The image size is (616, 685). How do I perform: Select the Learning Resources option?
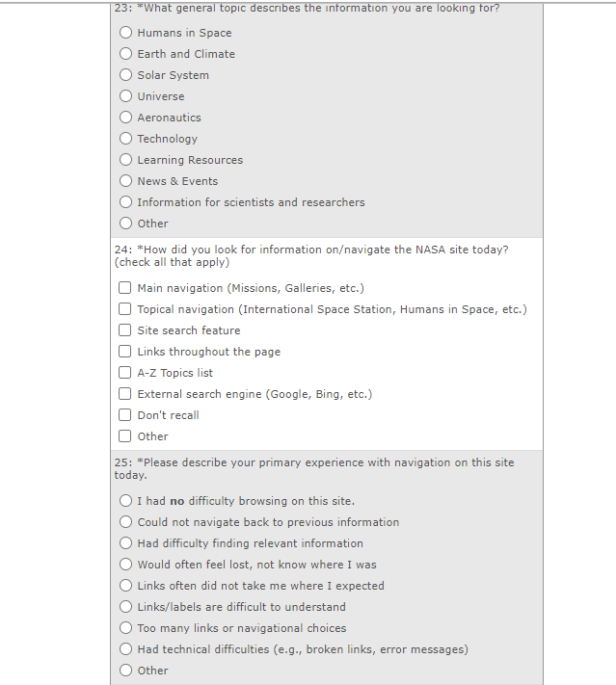[x=126, y=160]
